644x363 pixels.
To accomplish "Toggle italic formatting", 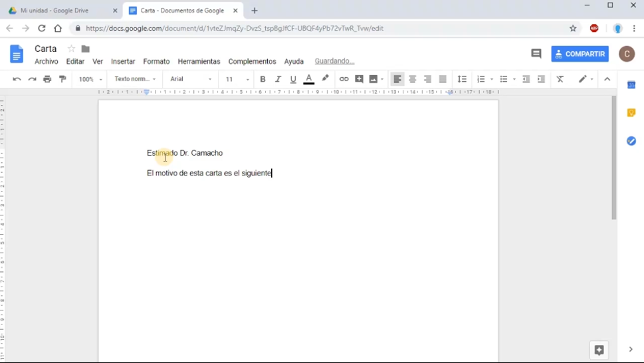I will [278, 79].
